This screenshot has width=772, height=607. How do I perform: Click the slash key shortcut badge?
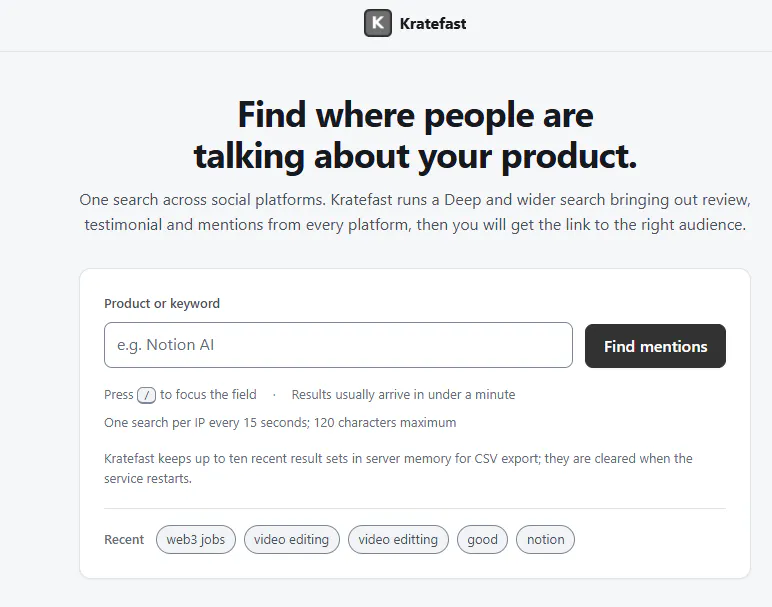(x=146, y=395)
